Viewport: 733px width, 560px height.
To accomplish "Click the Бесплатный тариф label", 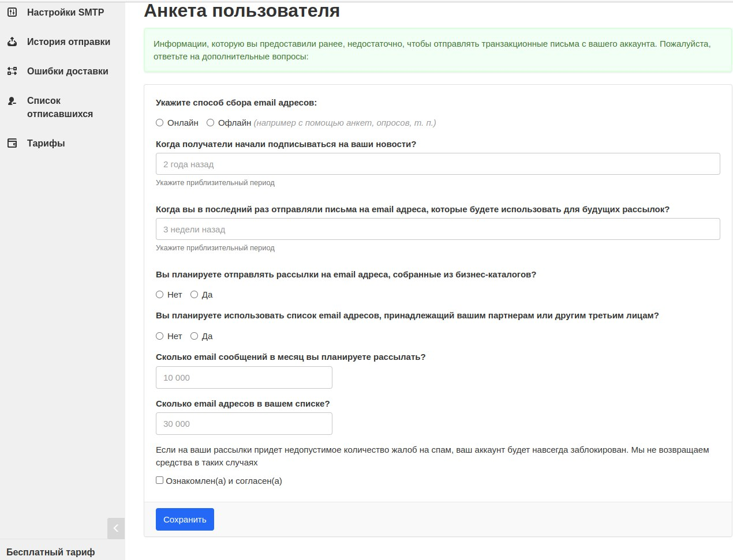I will tap(51, 552).
